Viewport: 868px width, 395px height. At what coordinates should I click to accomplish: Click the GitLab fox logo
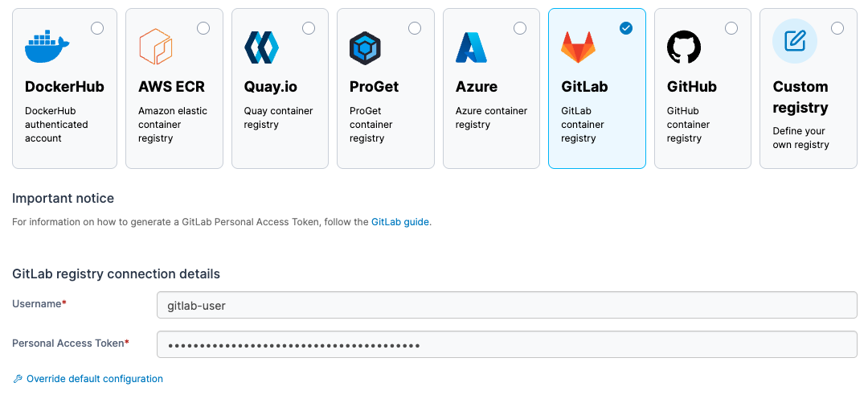coord(578,47)
